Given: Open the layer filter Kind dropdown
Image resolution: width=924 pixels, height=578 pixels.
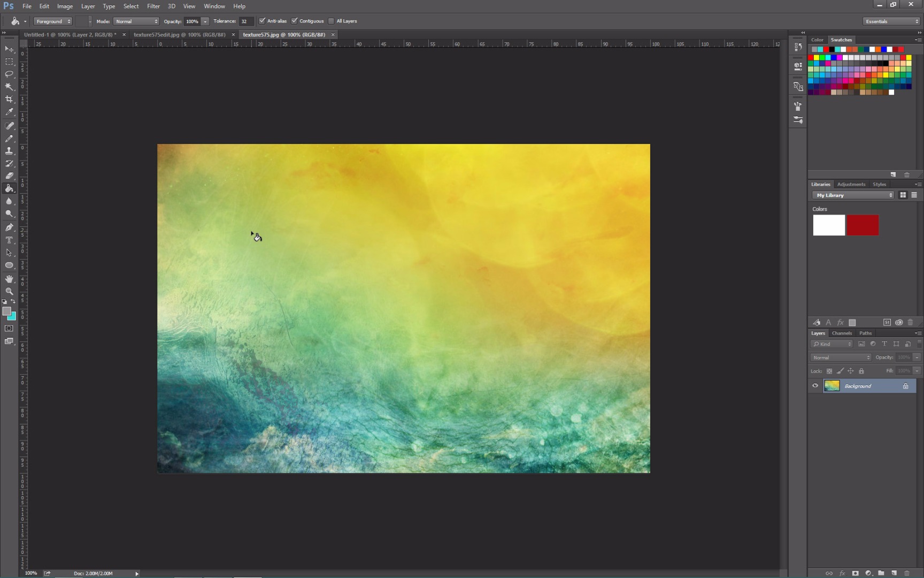Looking at the screenshot, I should [x=832, y=344].
